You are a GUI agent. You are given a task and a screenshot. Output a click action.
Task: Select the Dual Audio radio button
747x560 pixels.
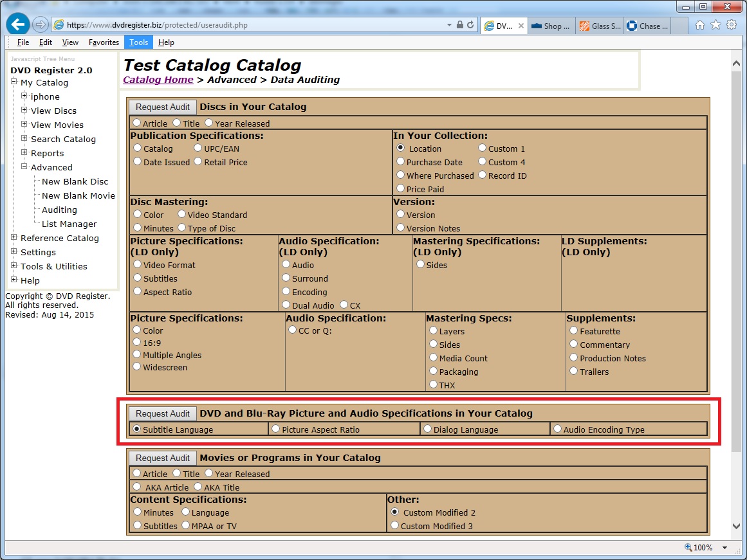286,304
